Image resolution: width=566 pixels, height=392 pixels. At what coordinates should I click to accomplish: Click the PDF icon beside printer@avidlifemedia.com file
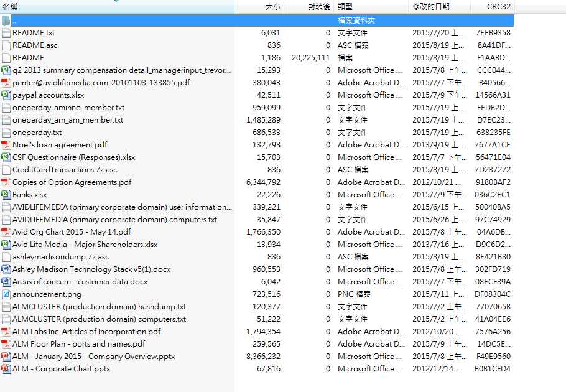tap(6, 83)
